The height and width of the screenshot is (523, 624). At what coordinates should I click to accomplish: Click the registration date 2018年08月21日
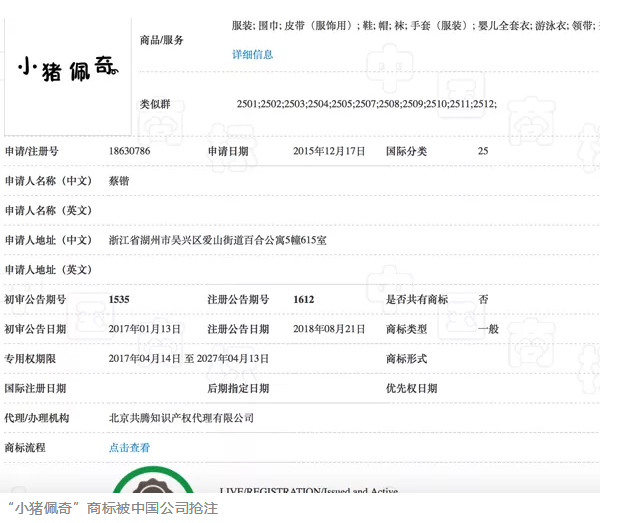[329, 329]
